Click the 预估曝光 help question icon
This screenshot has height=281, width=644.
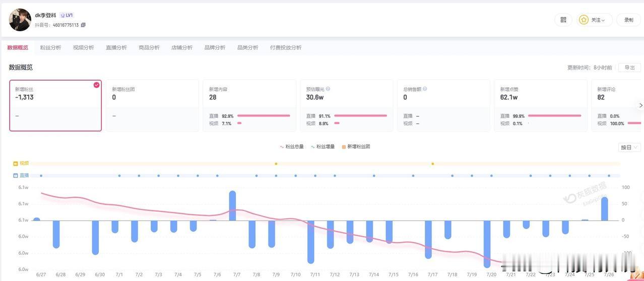pos(328,89)
